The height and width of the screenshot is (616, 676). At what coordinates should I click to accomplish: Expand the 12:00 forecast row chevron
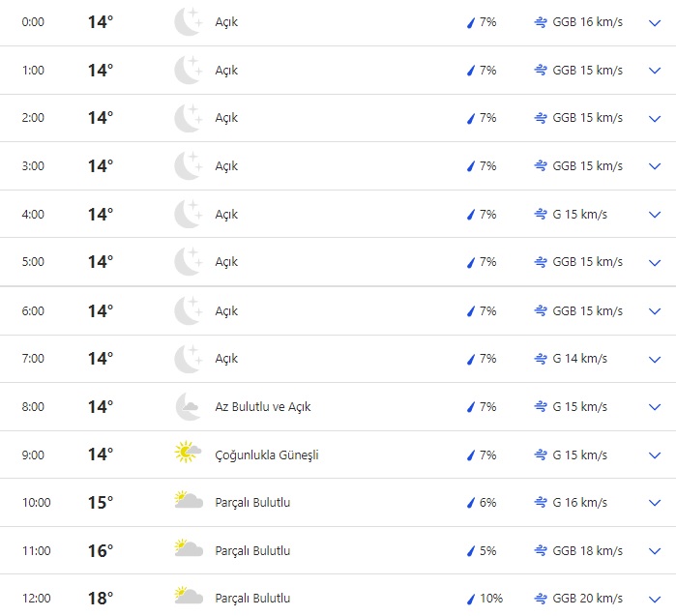(654, 599)
